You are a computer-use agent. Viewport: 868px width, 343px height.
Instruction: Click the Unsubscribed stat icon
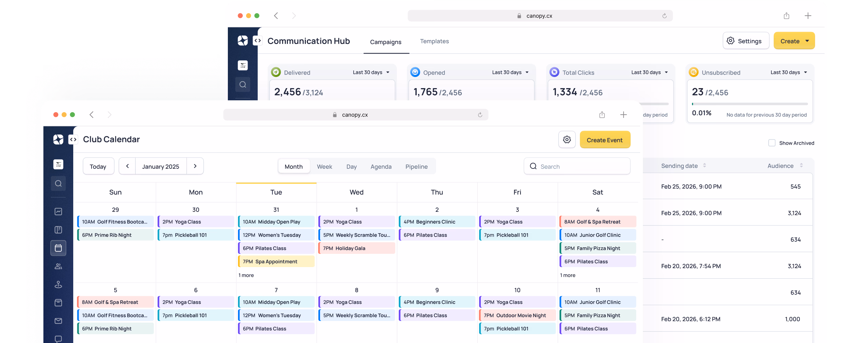pyautogui.click(x=694, y=72)
